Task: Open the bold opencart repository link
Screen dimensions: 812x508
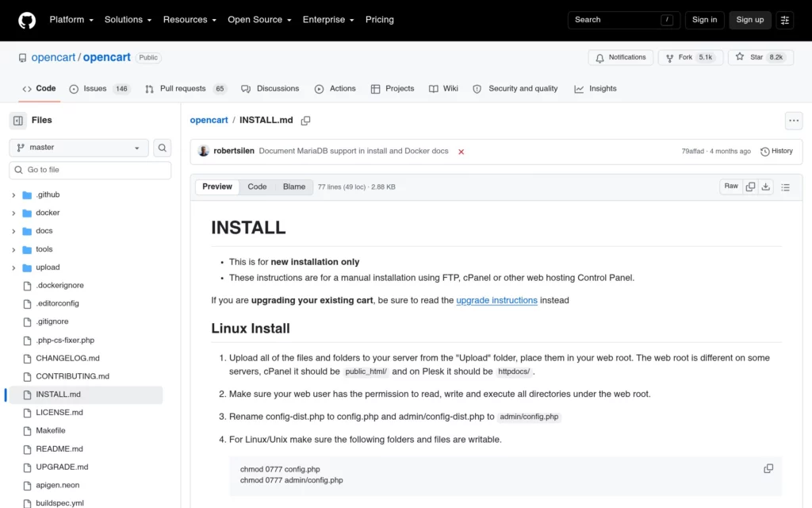Action: tap(107, 57)
